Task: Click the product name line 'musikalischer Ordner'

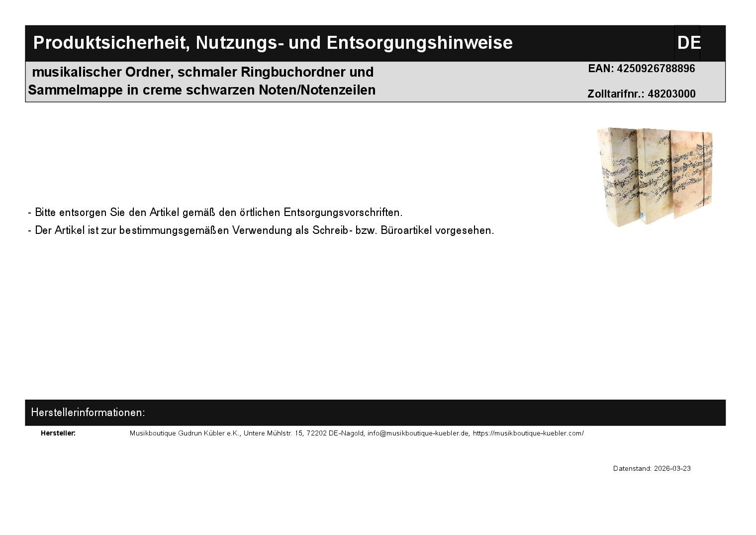Action: [202, 72]
